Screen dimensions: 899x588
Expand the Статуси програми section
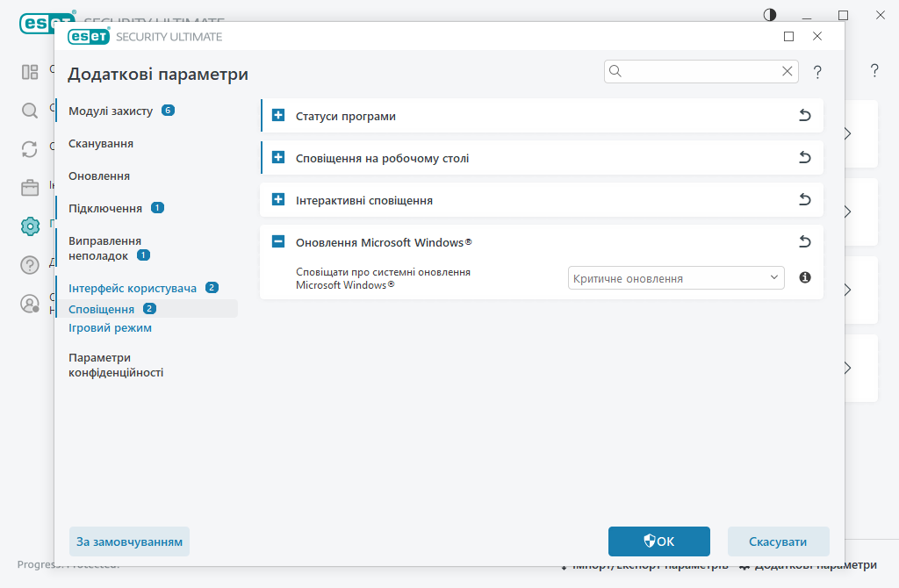coord(278,115)
